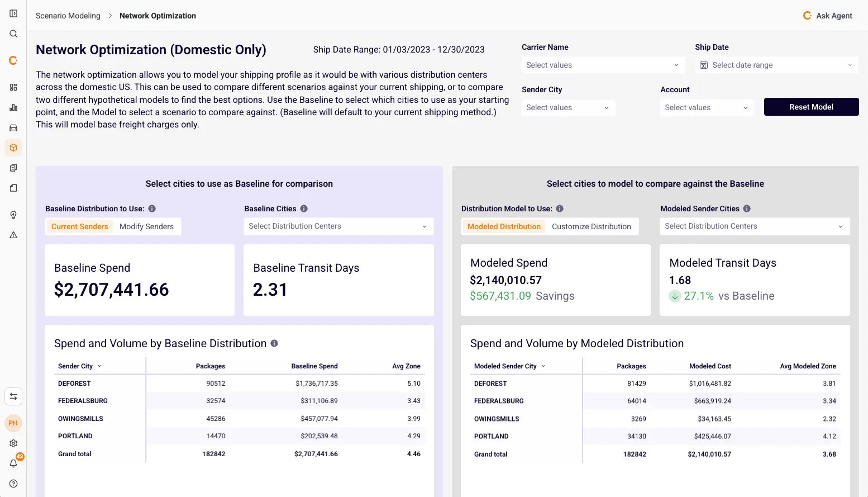Viewport: 868px width, 497px height.
Task: Open the bar chart analytics sidebar icon
Action: (x=13, y=107)
